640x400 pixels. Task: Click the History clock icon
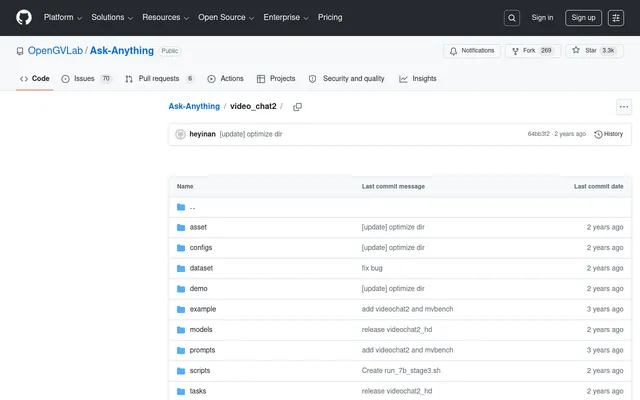click(x=598, y=134)
